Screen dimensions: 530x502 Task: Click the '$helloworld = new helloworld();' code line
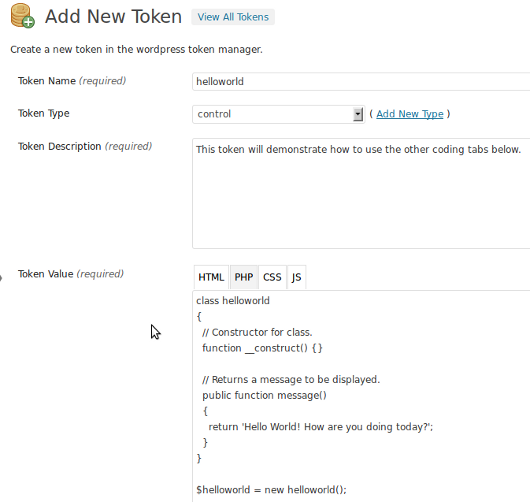click(x=271, y=490)
